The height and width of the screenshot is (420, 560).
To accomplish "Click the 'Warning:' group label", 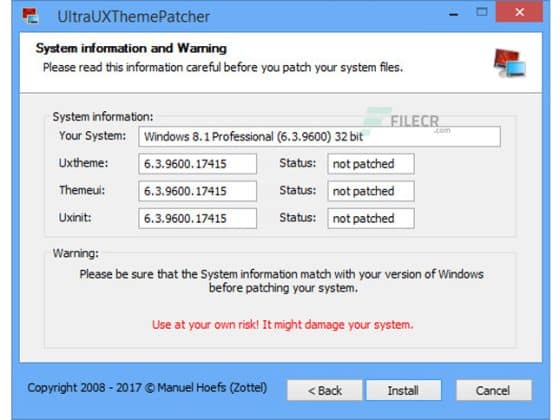I will pos(76,253).
